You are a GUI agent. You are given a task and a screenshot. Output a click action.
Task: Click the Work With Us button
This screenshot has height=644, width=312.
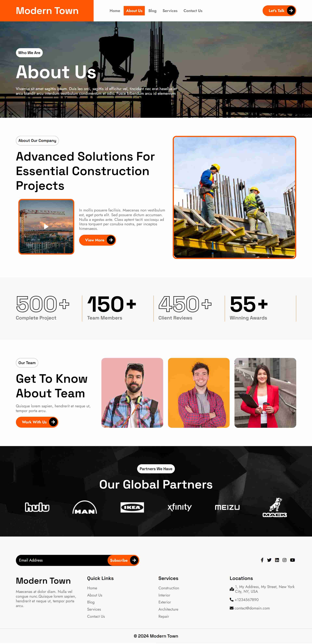[x=37, y=422]
